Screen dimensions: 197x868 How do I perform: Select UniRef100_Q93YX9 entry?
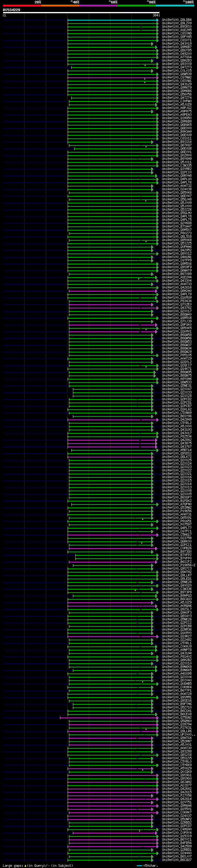(176, 64)
